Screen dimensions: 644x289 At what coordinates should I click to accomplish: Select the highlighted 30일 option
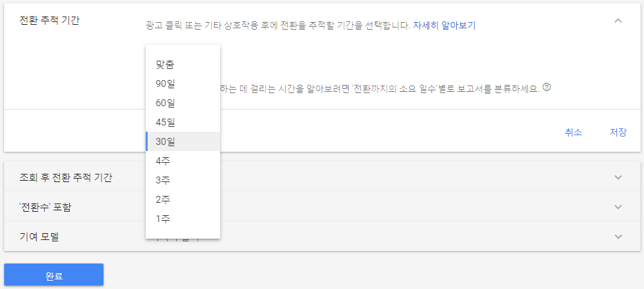click(183, 141)
